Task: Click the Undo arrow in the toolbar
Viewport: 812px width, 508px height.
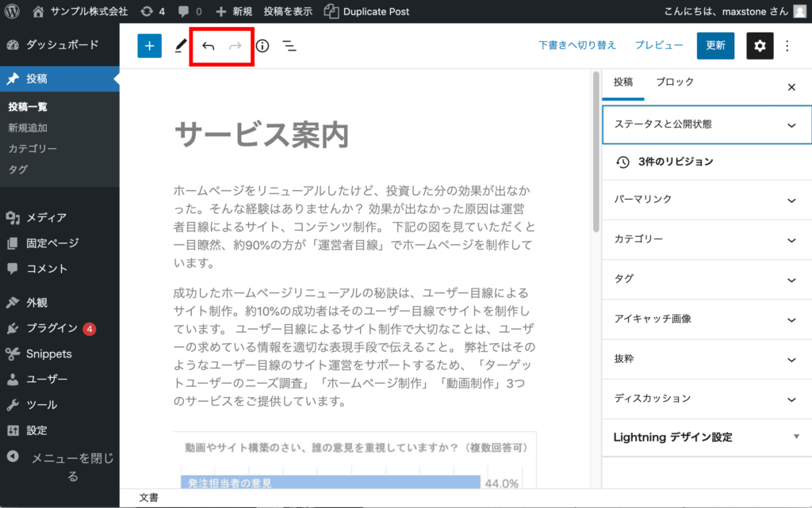Action: [208, 46]
